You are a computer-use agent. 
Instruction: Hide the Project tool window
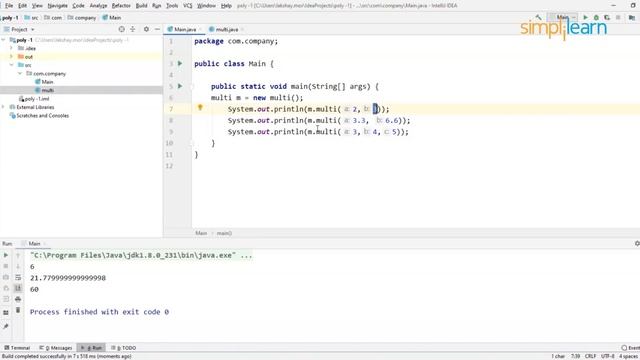point(157,29)
